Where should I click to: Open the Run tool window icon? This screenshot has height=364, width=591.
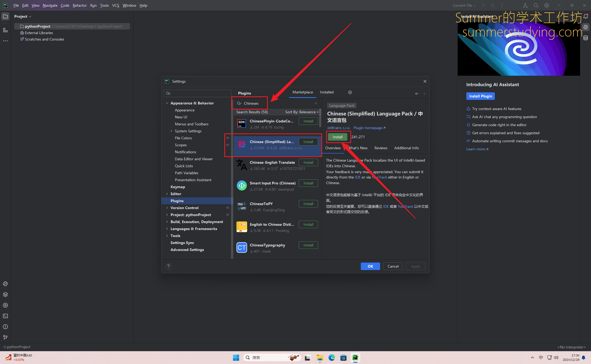click(x=5, y=305)
